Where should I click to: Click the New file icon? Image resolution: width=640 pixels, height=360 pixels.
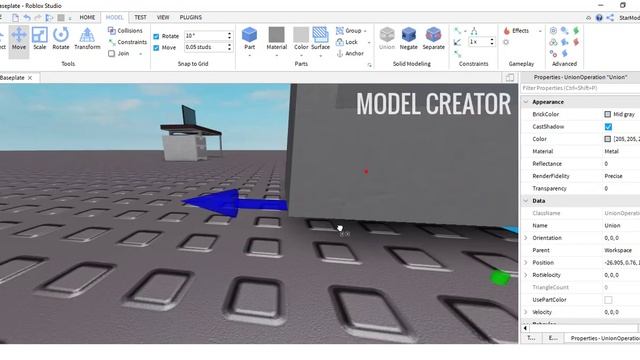coord(15,18)
